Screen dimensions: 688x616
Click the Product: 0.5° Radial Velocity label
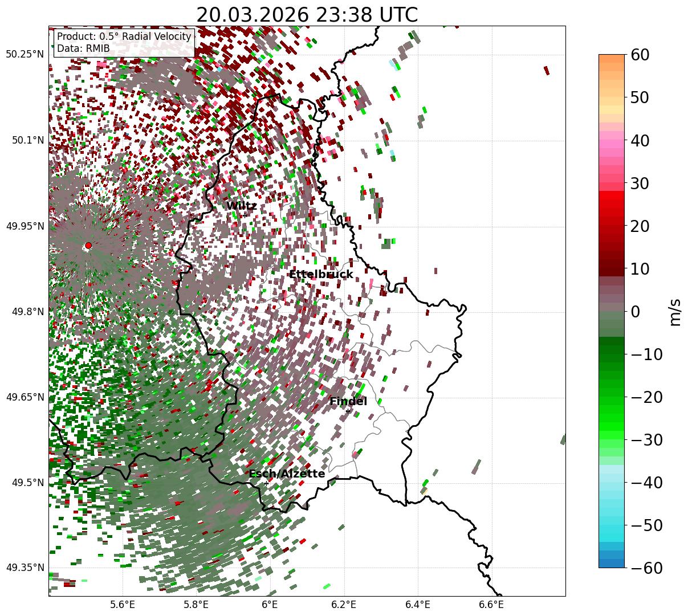click(124, 36)
